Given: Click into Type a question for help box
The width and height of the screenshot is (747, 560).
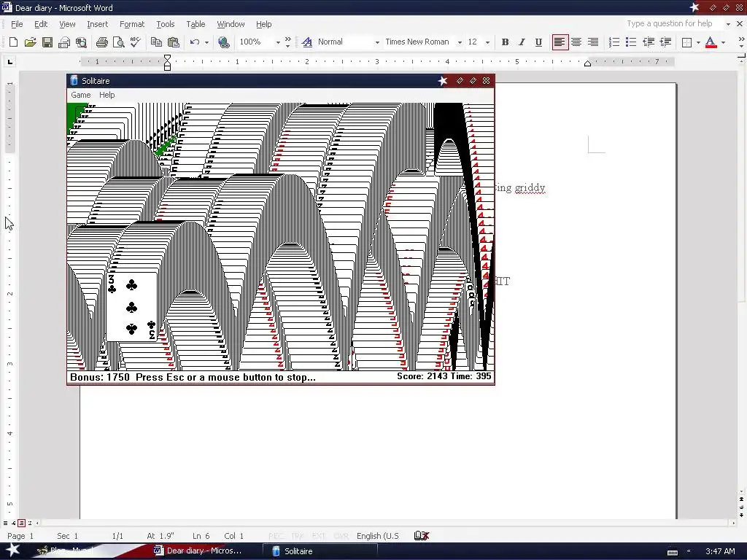Looking at the screenshot, I should pos(674,23).
